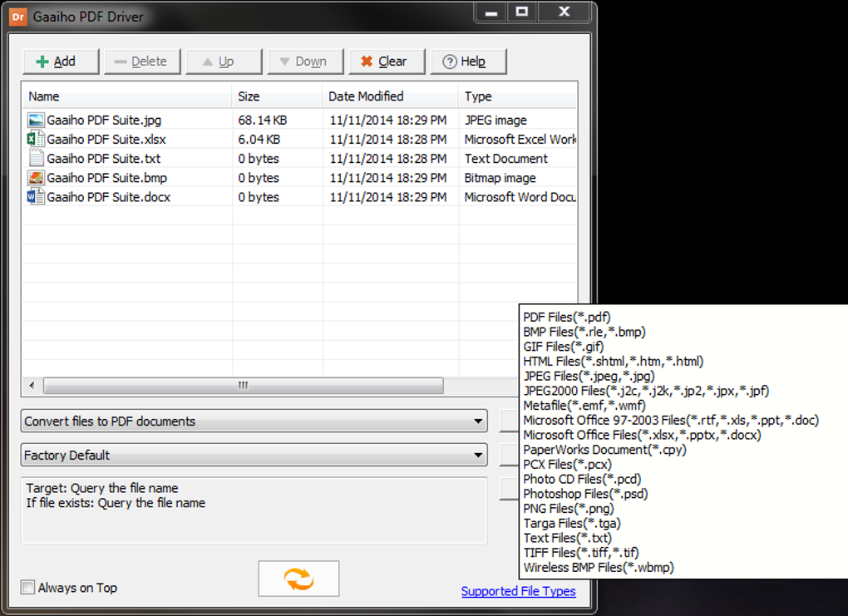Click Photoshop Files(*.psd) entry
The height and width of the screenshot is (616, 848).
pos(585,494)
